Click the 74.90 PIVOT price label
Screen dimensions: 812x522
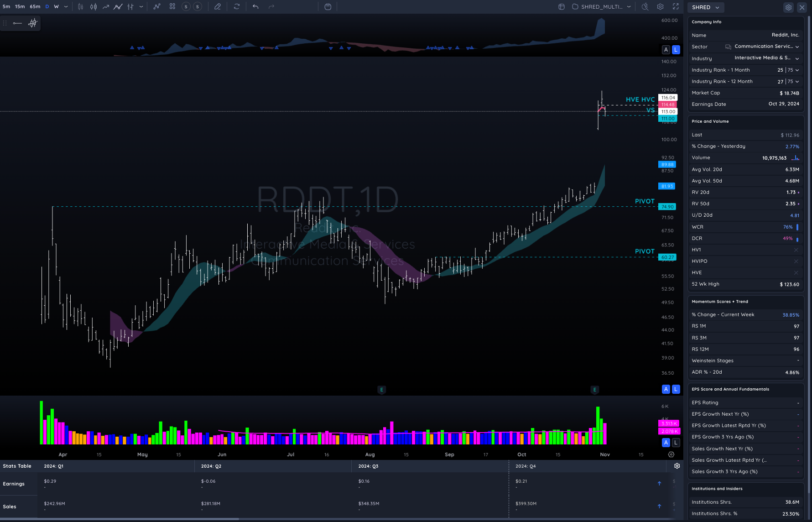coord(667,207)
